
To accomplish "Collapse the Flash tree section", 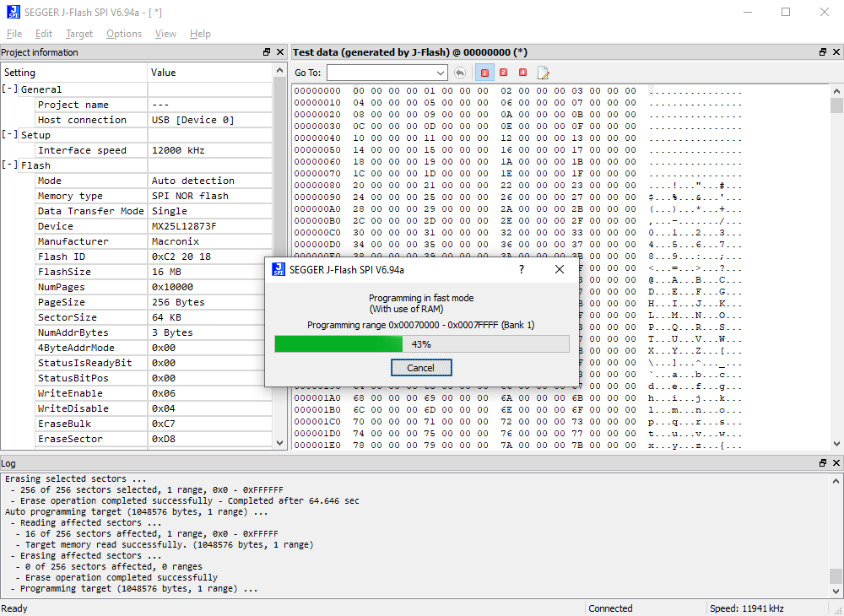I will [x=9, y=165].
